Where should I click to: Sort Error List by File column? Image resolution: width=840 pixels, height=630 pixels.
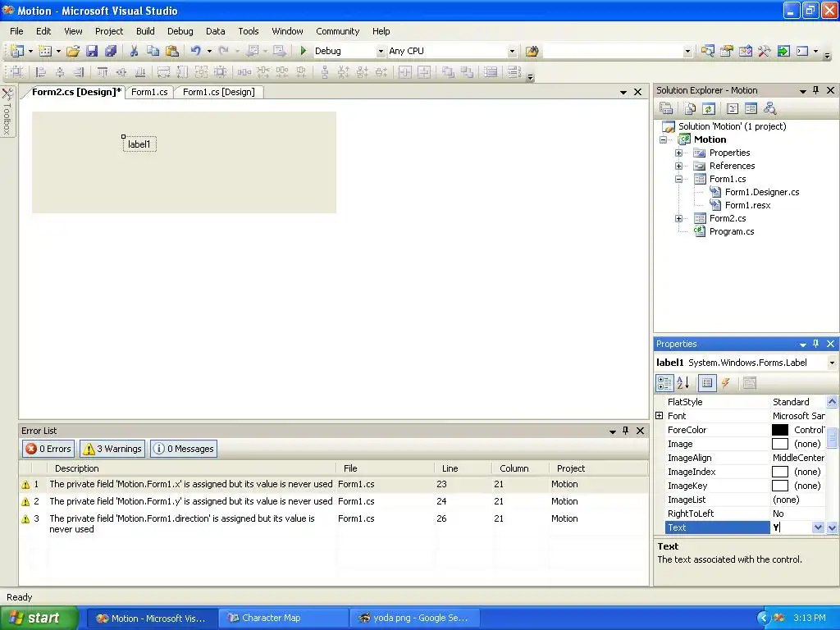pos(386,468)
